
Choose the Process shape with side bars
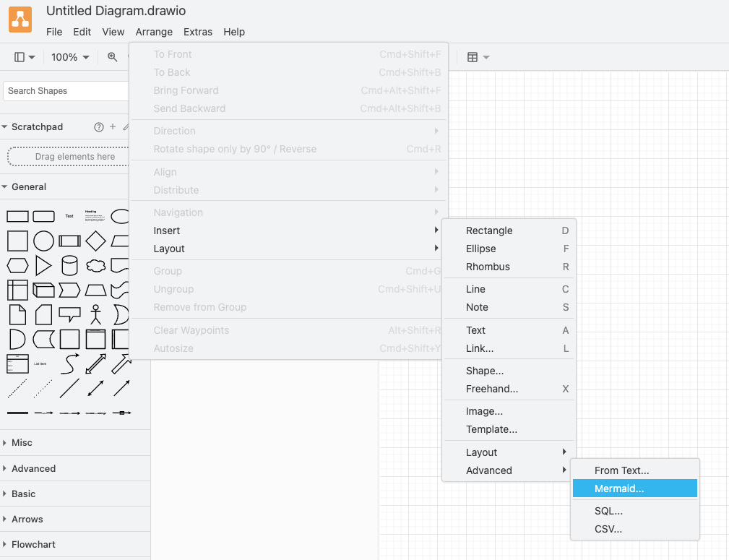click(70, 241)
